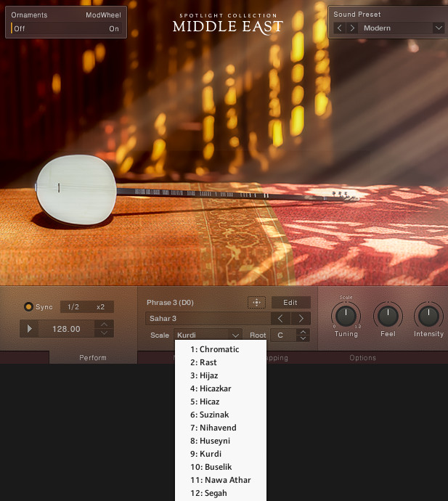Close the Kurdi scale dropdown
Viewport: 448px width, 501px height.
pyautogui.click(x=208, y=335)
